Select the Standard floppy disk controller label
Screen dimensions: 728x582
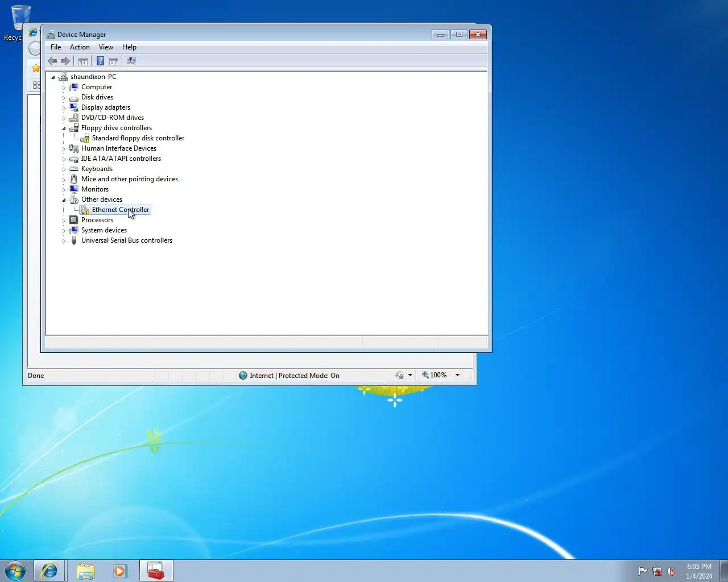pyautogui.click(x=138, y=138)
